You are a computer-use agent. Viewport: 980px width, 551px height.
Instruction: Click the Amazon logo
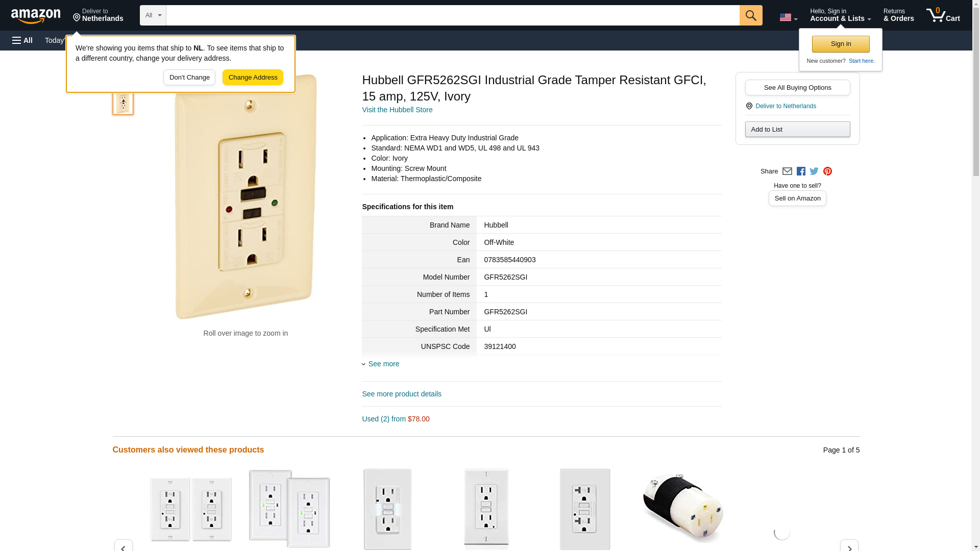pyautogui.click(x=36, y=16)
